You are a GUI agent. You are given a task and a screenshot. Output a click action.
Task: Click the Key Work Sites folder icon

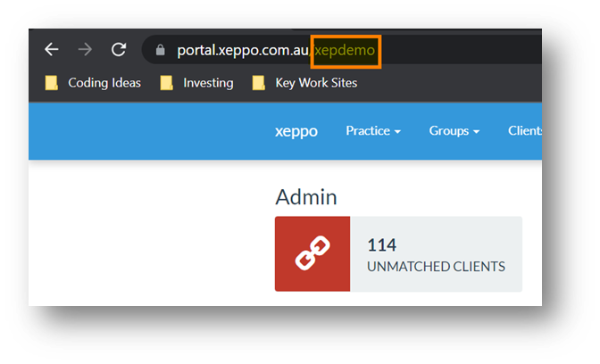(259, 83)
